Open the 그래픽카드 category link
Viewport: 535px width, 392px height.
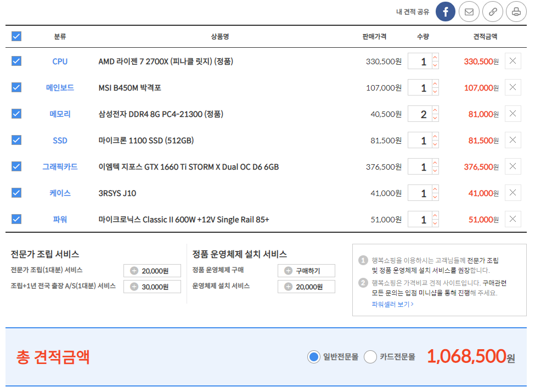(60, 167)
